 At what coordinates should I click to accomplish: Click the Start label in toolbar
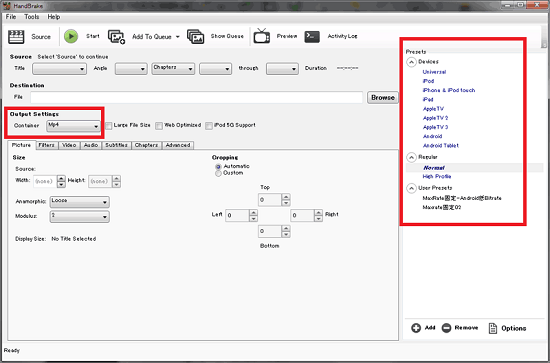93,36
